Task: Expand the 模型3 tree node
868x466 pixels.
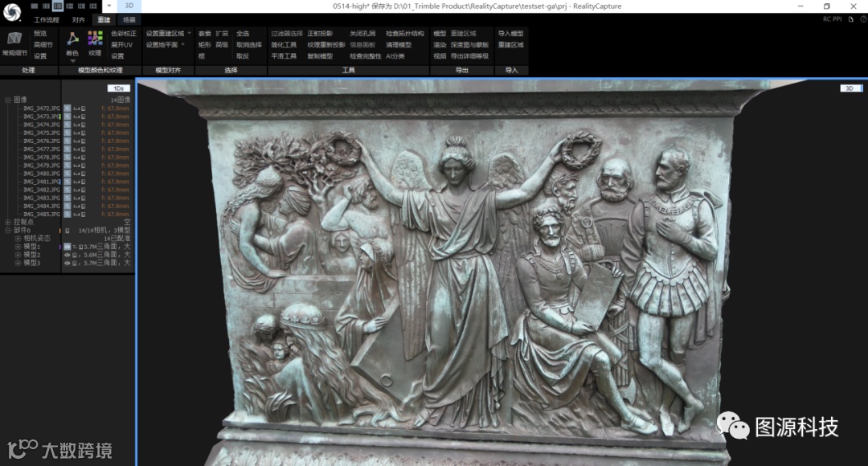Action: [x=18, y=264]
